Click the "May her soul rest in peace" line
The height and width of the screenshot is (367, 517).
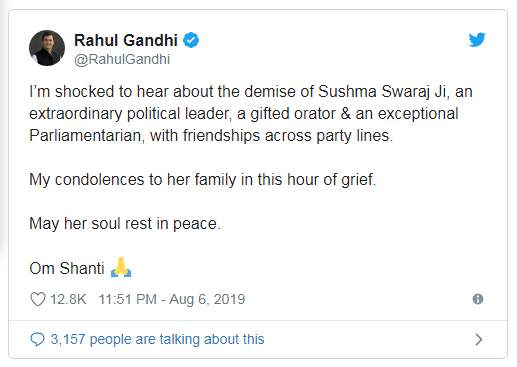(x=125, y=223)
